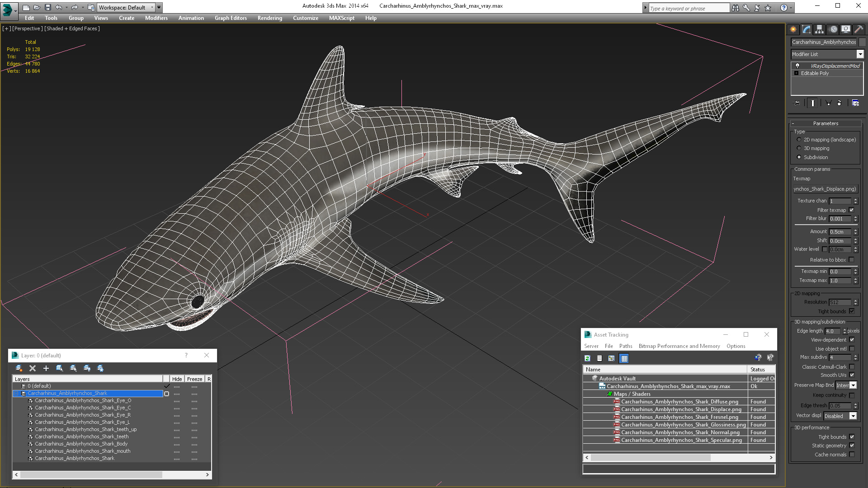Select 2D mapping (landscape) radio button
The width and height of the screenshot is (868, 488).
click(x=799, y=140)
